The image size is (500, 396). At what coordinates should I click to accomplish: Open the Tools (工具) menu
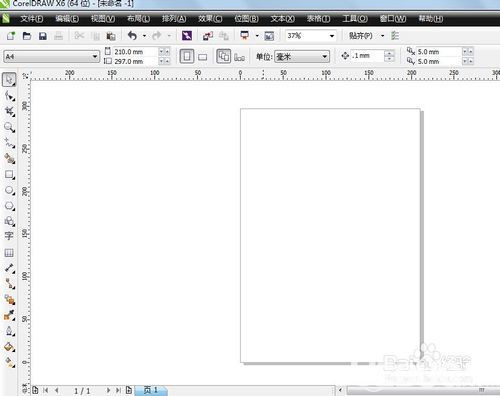coord(355,19)
